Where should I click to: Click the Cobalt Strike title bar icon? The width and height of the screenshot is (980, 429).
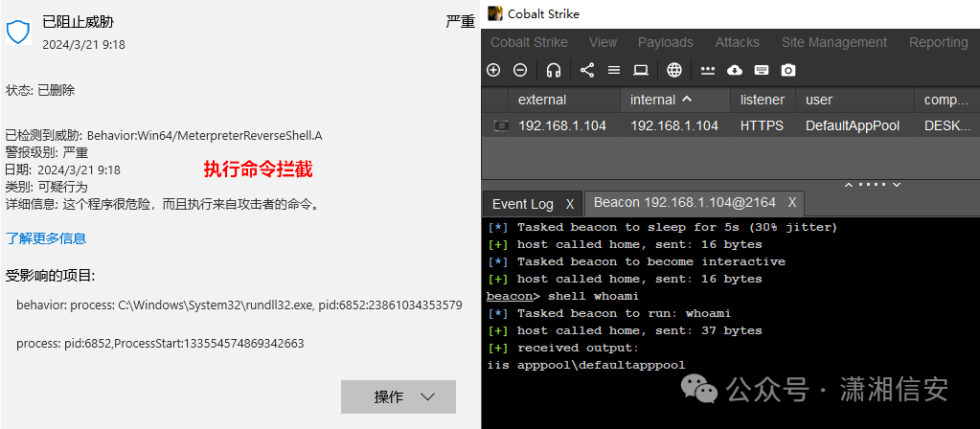[x=495, y=13]
